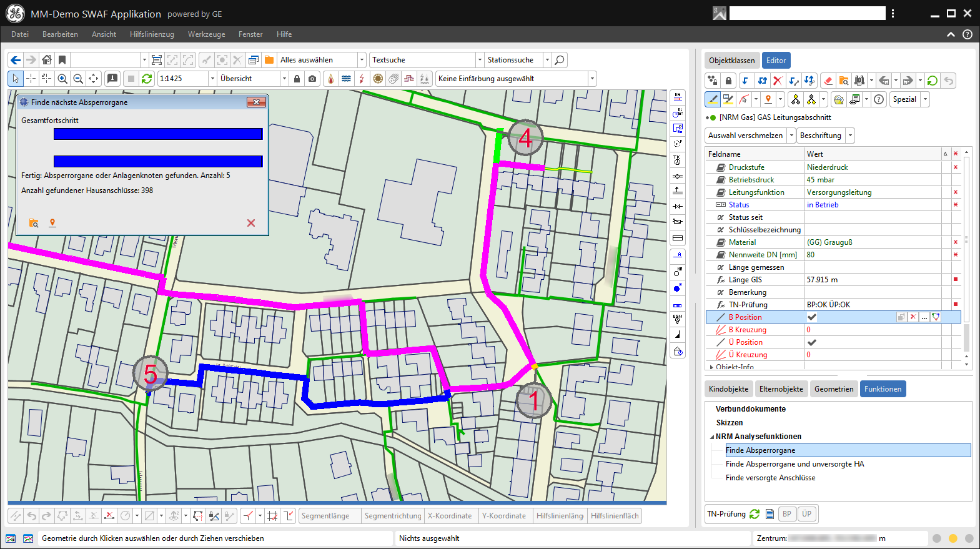
Task: Toggle the B Position checkbox
Action: (x=812, y=317)
